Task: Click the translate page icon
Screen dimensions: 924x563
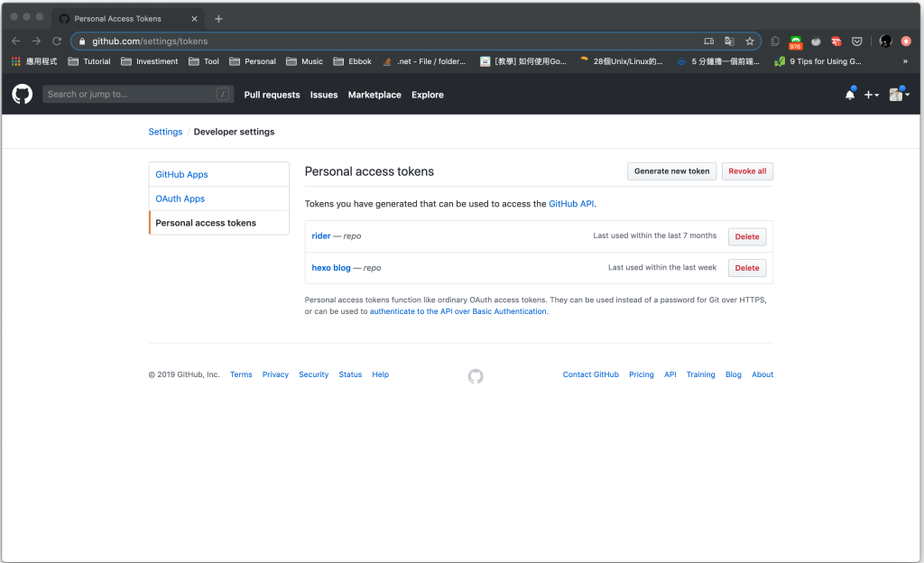Action: 729,42
